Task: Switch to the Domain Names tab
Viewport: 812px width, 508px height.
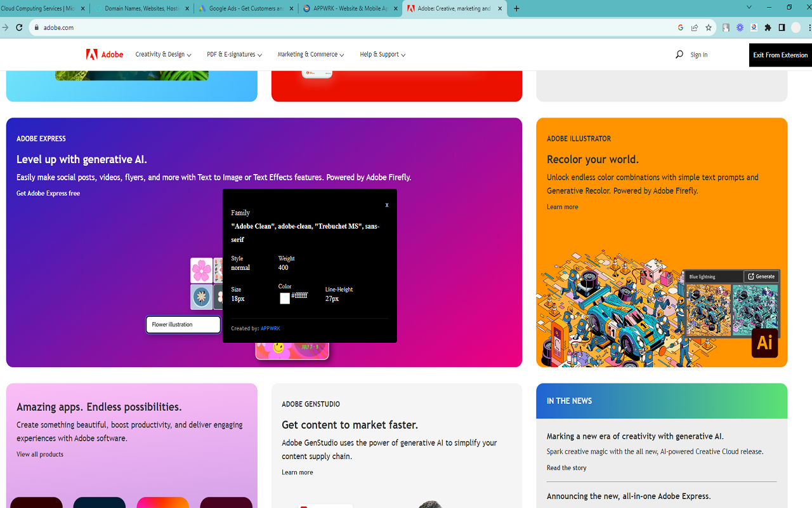Action: (x=141, y=8)
